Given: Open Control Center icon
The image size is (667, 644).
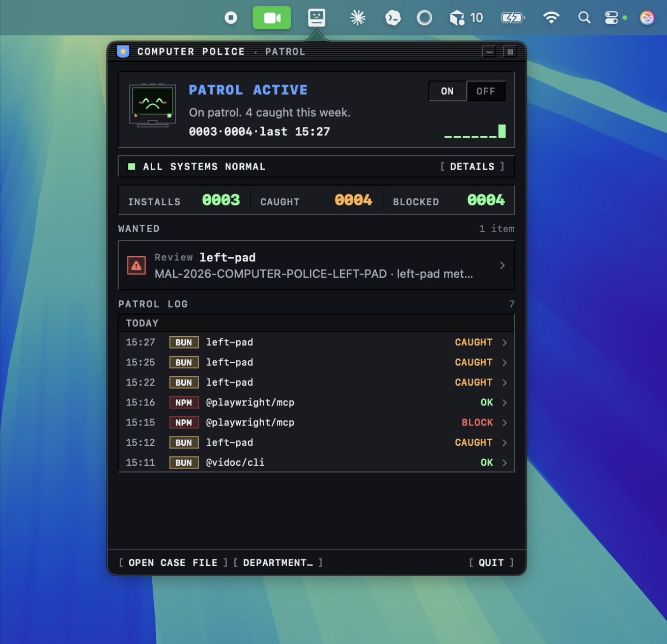Looking at the screenshot, I should 612,18.
